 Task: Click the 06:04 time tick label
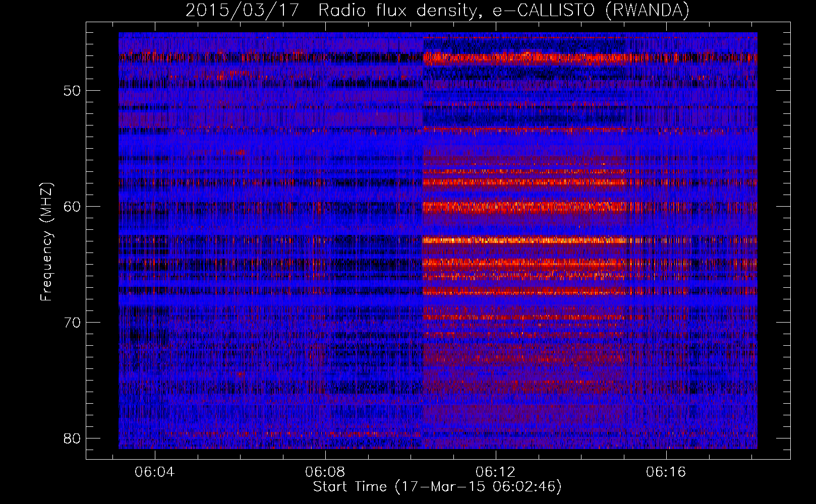click(x=155, y=472)
